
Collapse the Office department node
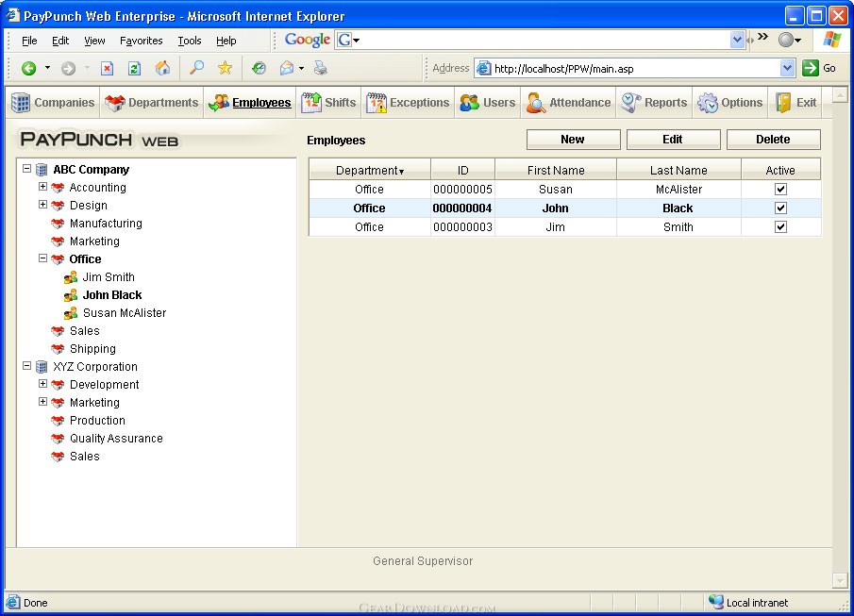coord(42,258)
